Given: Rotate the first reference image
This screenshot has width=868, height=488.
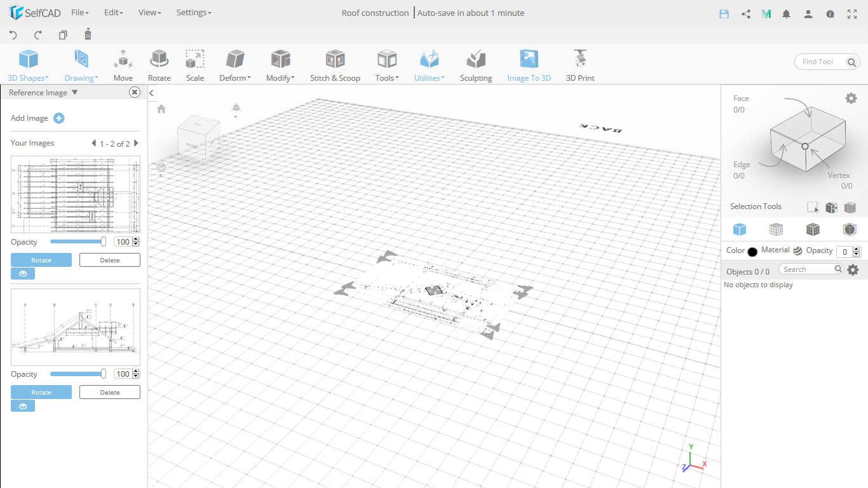Looking at the screenshot, I should click(x=41, y=260).
